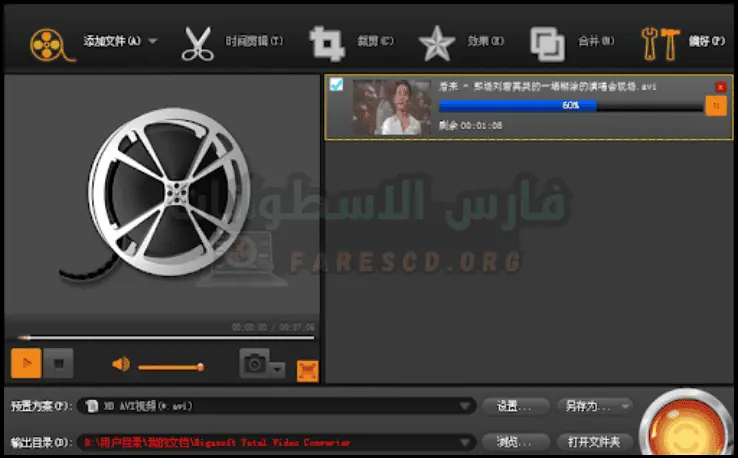Adjust the orange volume slider

[x=171, y=367]
